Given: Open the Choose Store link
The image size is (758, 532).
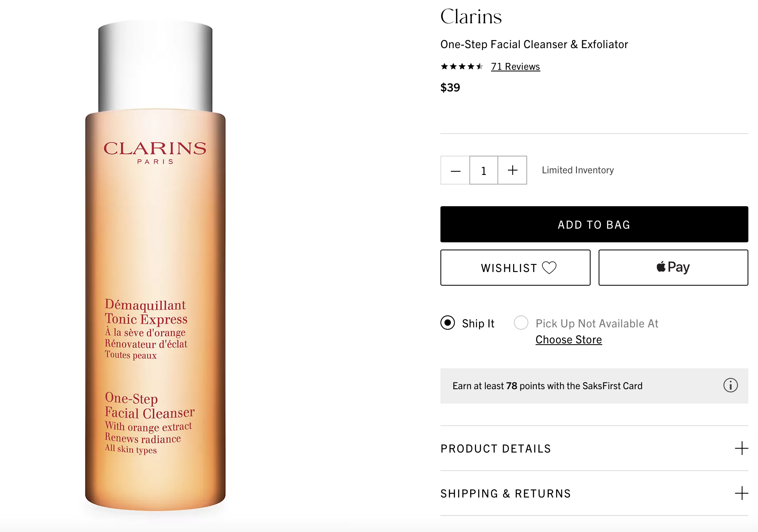Looking at the screenshot, I should click(569, 340).
